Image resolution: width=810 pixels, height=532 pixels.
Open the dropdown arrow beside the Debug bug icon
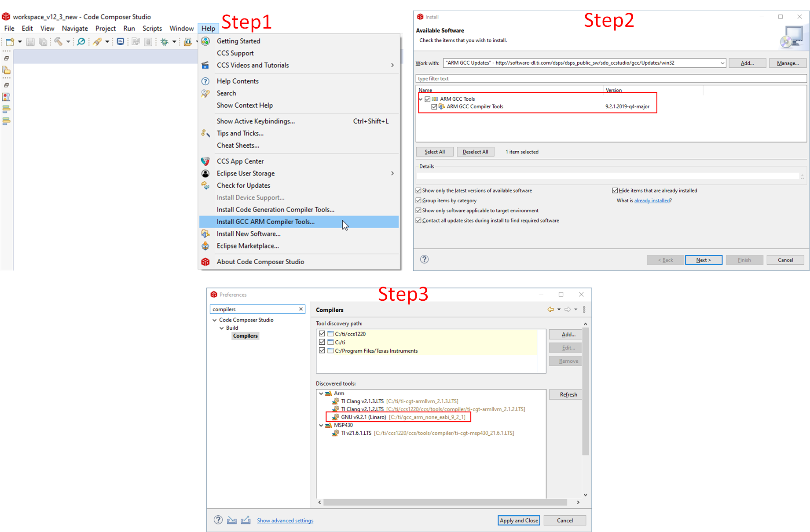coord(174,42)
